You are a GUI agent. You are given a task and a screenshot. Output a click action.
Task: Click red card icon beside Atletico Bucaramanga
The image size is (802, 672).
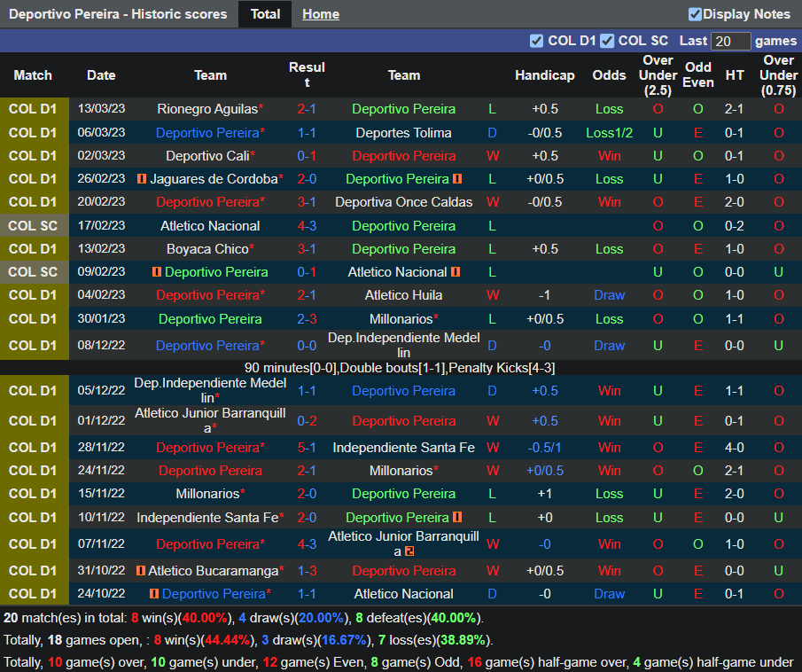141,571
